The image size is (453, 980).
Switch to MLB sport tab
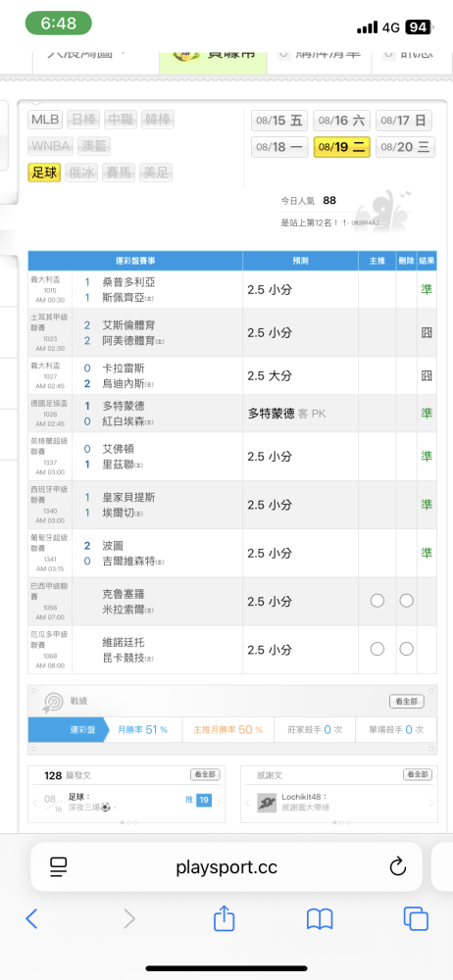pos(45,120)
